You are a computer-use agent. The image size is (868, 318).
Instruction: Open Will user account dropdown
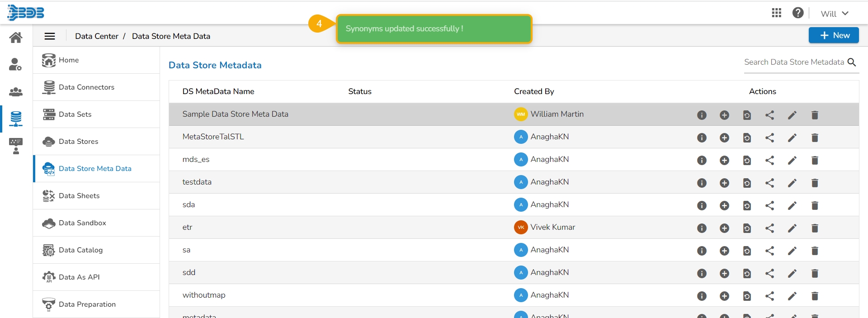pyautogui.click(x=834, y=14)
